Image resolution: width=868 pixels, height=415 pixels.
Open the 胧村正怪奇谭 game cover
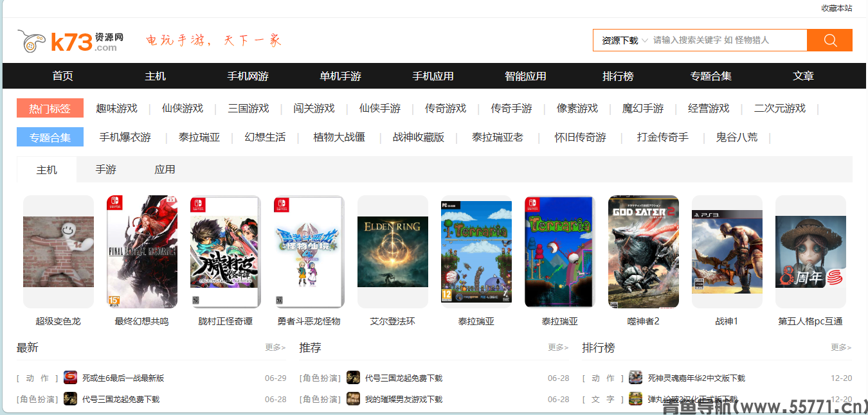(226, 252)
